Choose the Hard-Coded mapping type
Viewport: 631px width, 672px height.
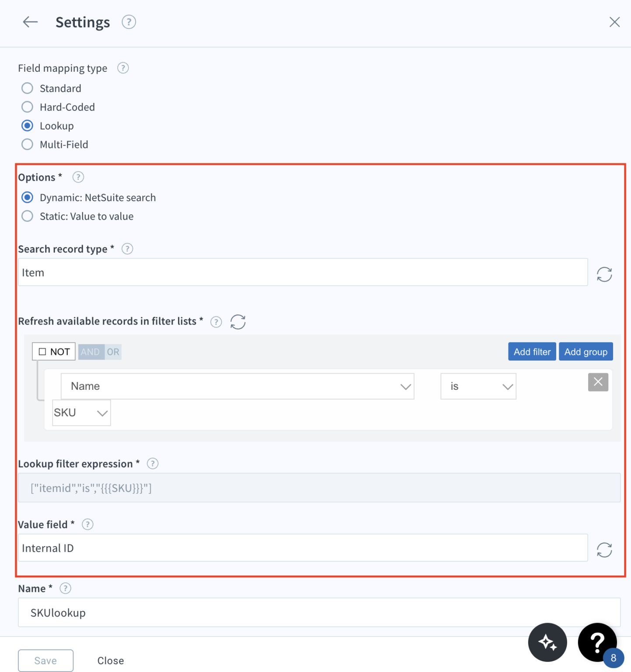[x=27, y=107]
